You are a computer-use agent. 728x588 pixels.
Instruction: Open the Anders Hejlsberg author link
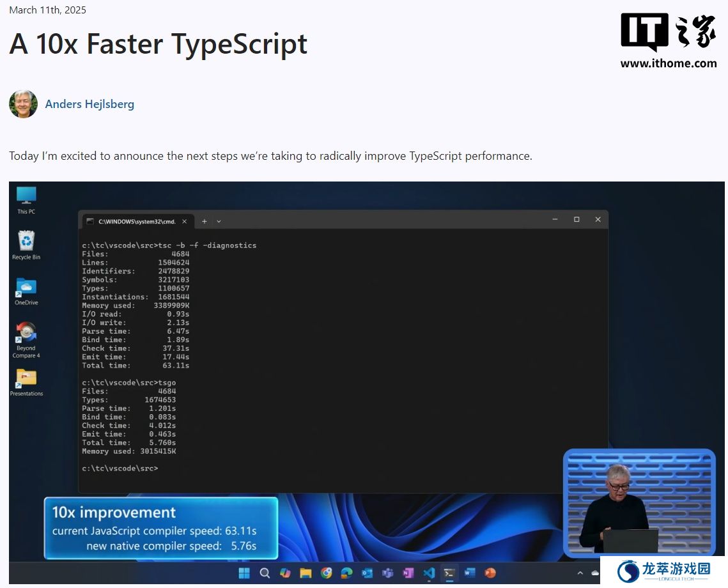click(89, 104)
